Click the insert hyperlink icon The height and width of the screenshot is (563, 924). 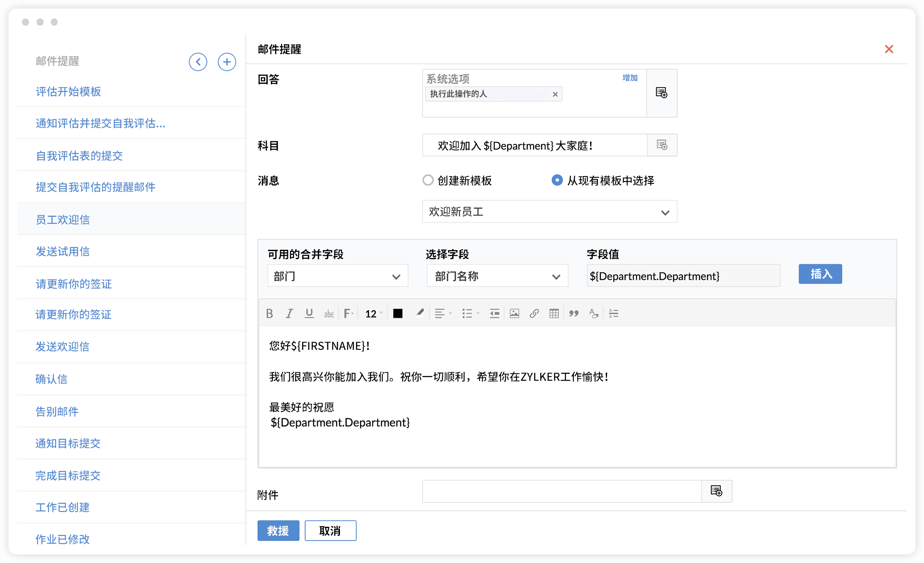(x=534, y=313)
